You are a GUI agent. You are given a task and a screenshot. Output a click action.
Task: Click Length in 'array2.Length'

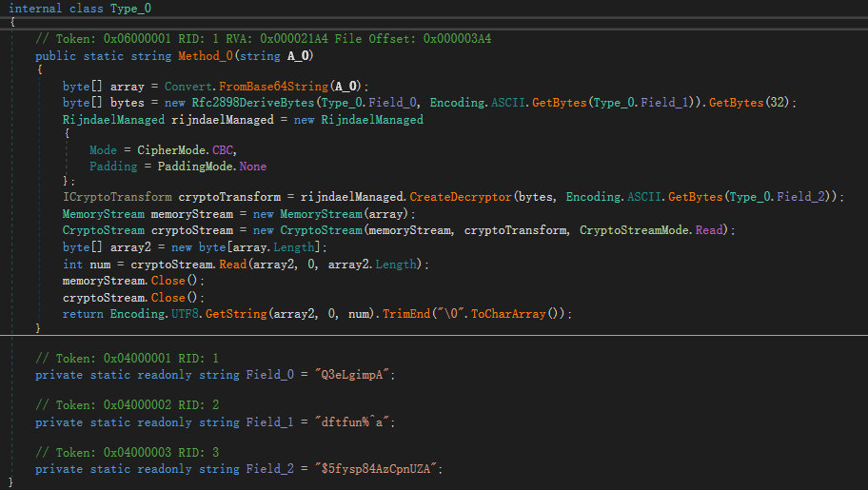click(396, 265)
